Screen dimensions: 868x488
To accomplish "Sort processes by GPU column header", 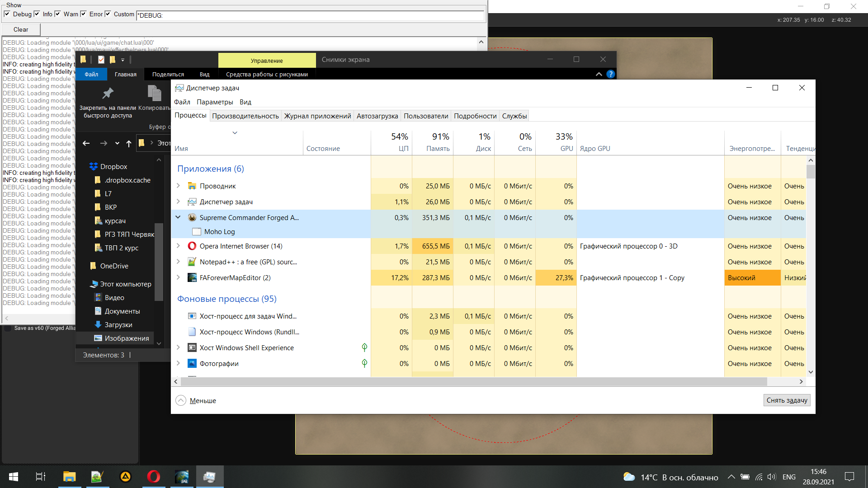I will tap(557, 142).
